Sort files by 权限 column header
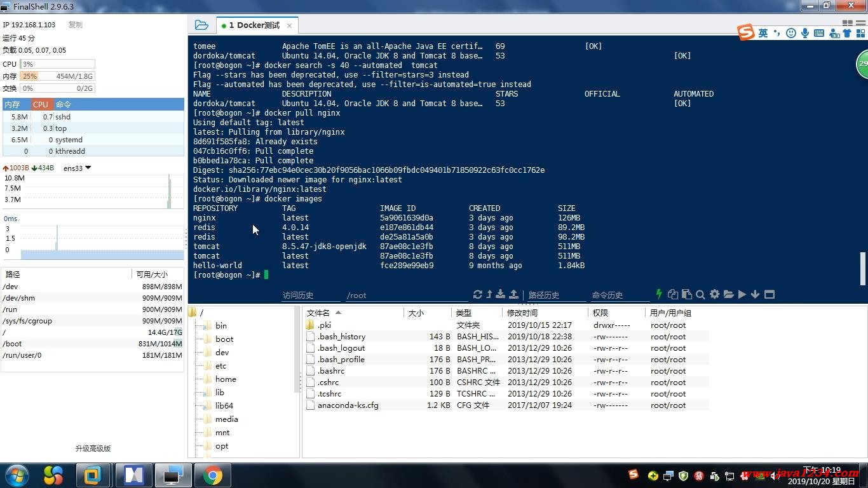This screenshot has width=868, height=488. (x=616, y=313)
